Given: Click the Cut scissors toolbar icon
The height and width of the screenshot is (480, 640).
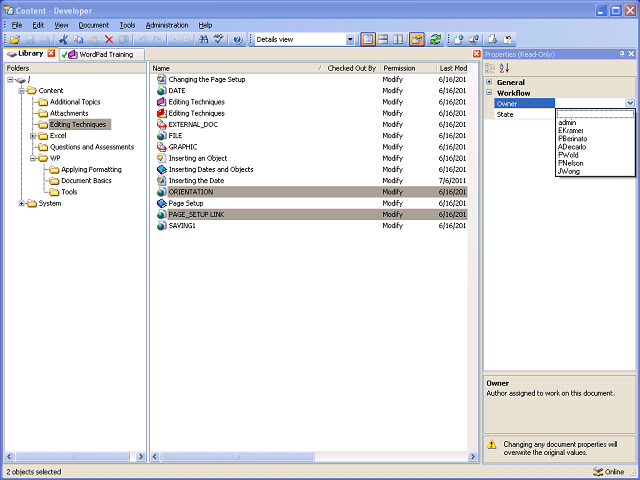Looking at the screenshot, I should click(62, 39).
